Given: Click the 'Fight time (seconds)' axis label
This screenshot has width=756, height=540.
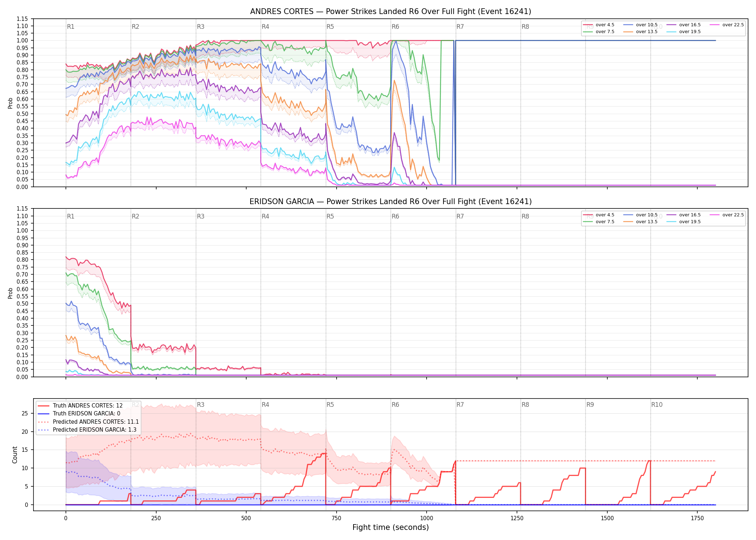Looking at the screenshot, I should (x=391, y=527).
